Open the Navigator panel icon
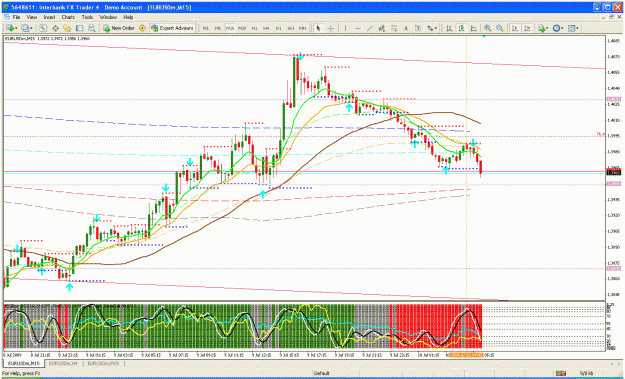625x379 pixels. coord(67,28)
